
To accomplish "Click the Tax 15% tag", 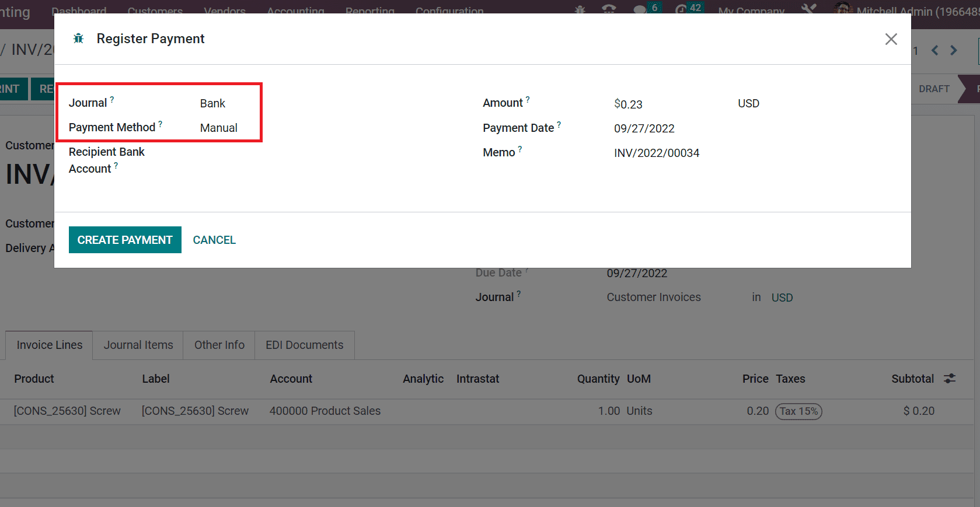I will click(x=798, y=411).
